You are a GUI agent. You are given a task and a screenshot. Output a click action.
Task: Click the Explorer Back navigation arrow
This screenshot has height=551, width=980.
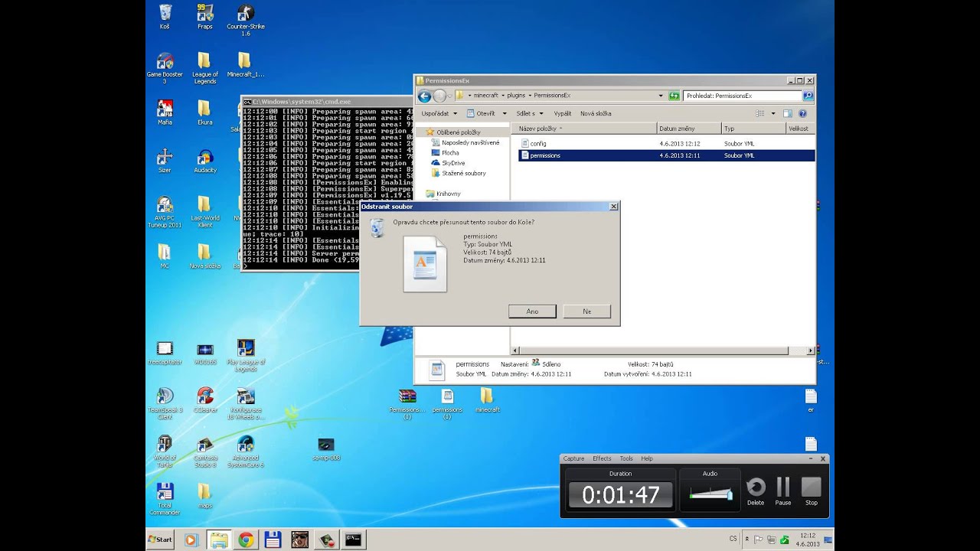click(x=424, y=96)
